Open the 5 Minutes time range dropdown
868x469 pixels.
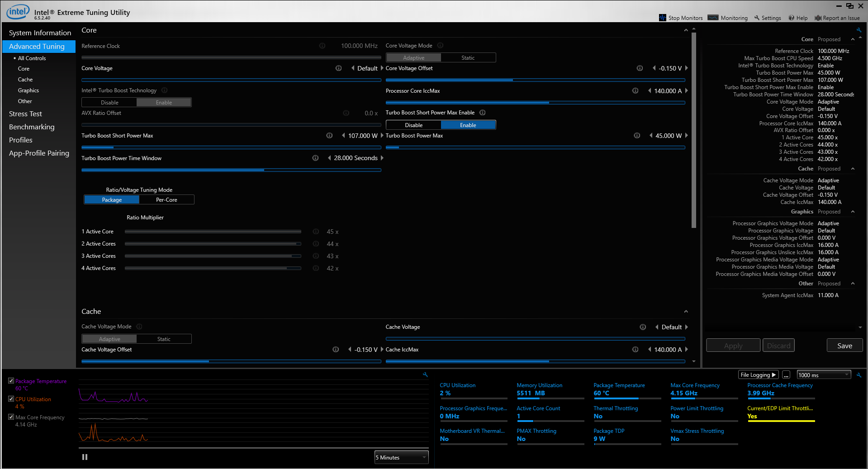[x=401, y=458]
